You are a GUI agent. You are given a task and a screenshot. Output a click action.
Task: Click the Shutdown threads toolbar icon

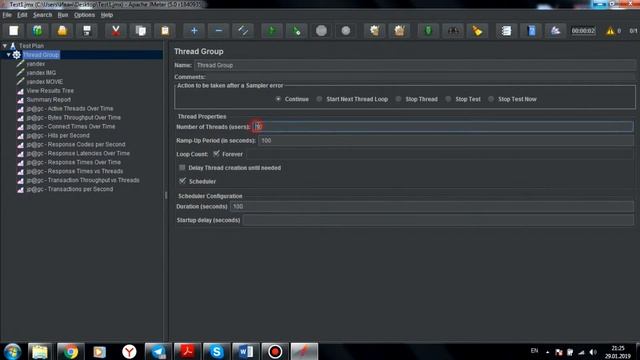(x=346, y=31)
